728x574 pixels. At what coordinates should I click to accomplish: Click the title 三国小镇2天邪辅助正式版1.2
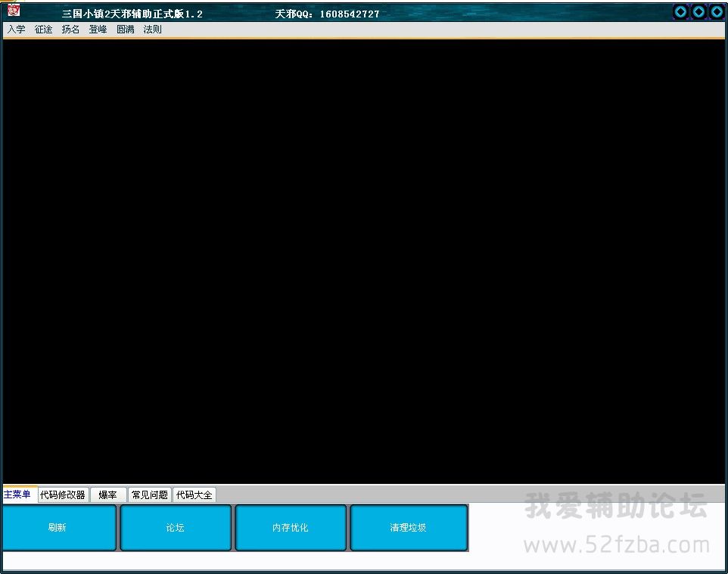click(132, 14)
